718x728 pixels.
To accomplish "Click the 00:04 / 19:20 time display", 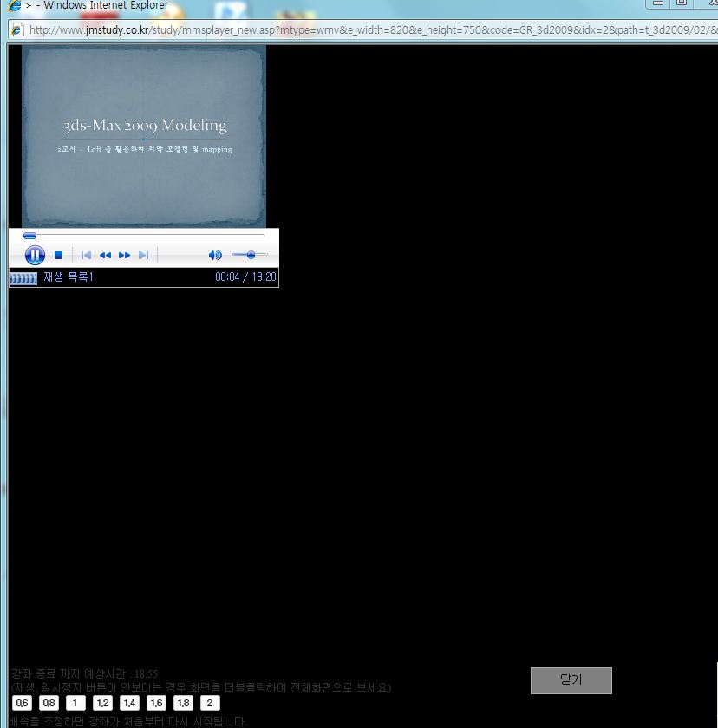I will tap(245, 277).
